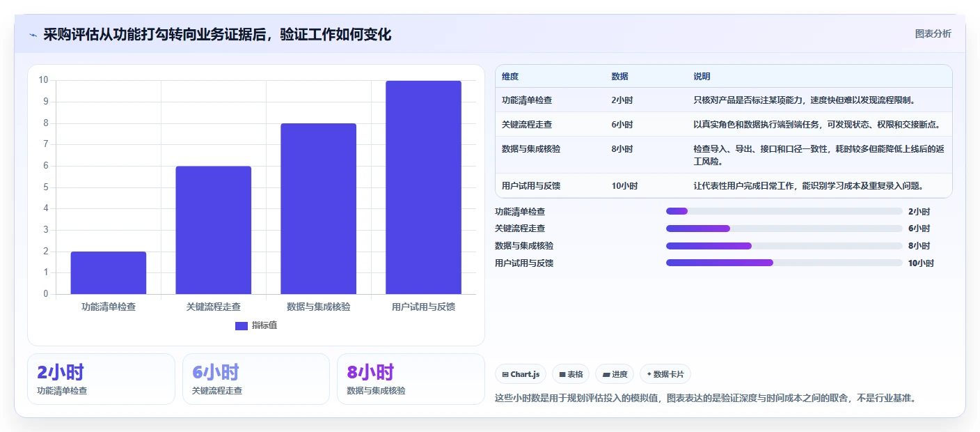The height and width of the screenshot is (432, 980).
Task: Click the small icon beside the card title
Action: [x=33, y=35]
